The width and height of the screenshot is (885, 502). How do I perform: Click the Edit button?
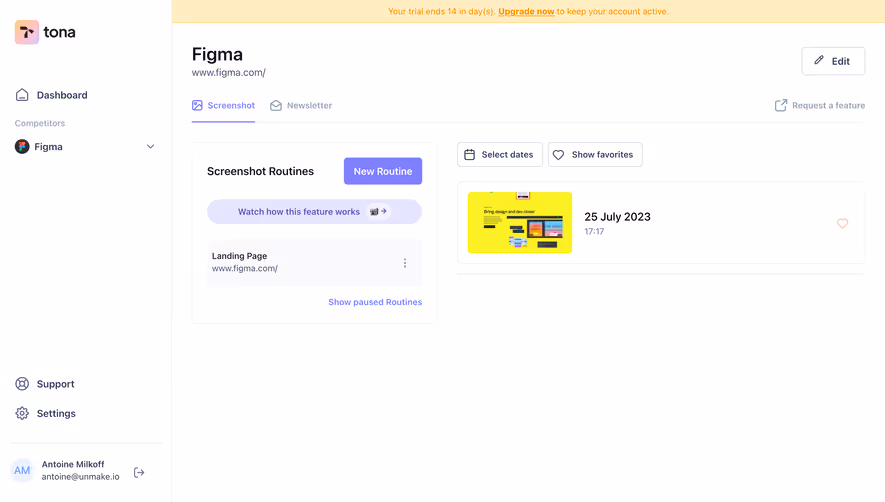(833, 61)
